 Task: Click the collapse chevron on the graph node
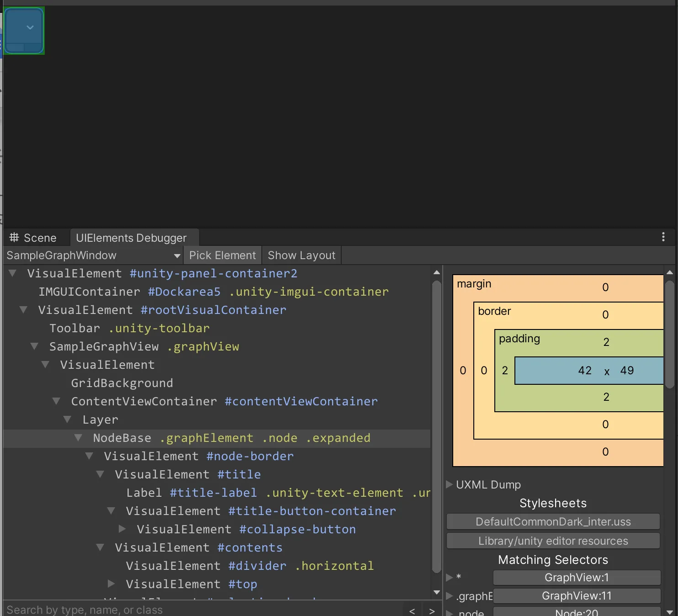[30, 27]
